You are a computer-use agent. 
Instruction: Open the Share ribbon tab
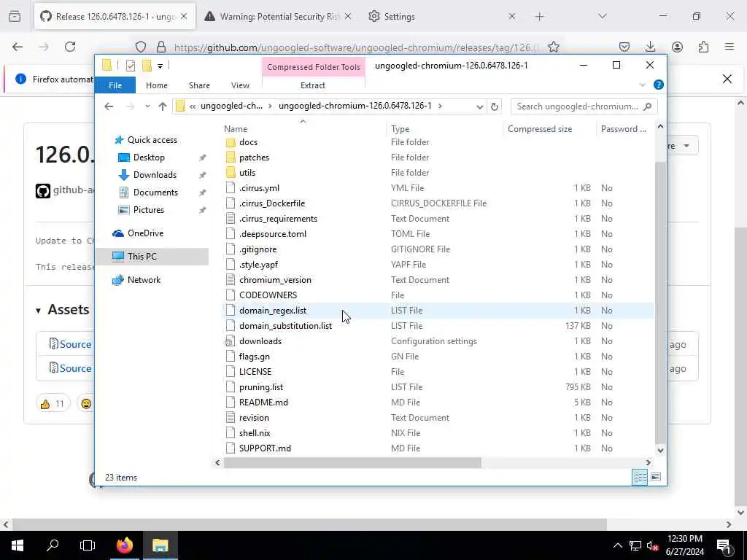pyautogui.click(x=199, y=85)
